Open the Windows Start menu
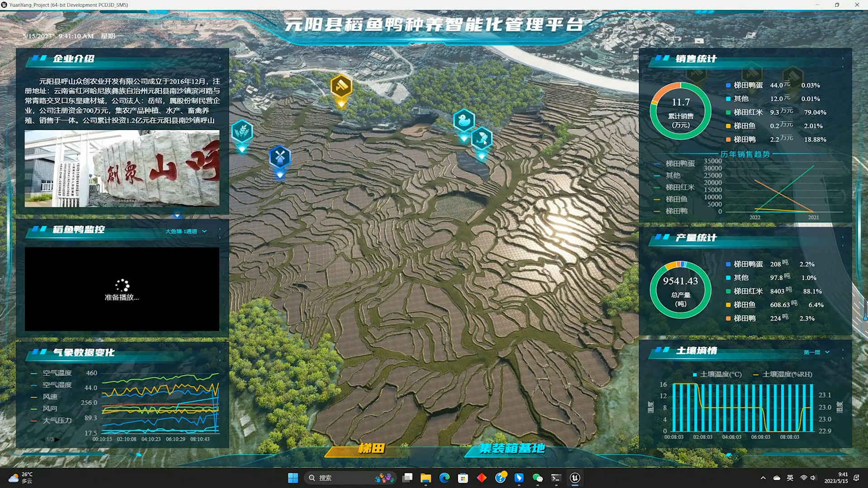The width and height of the screenshot is (868, 488). (x=293, y=478)
